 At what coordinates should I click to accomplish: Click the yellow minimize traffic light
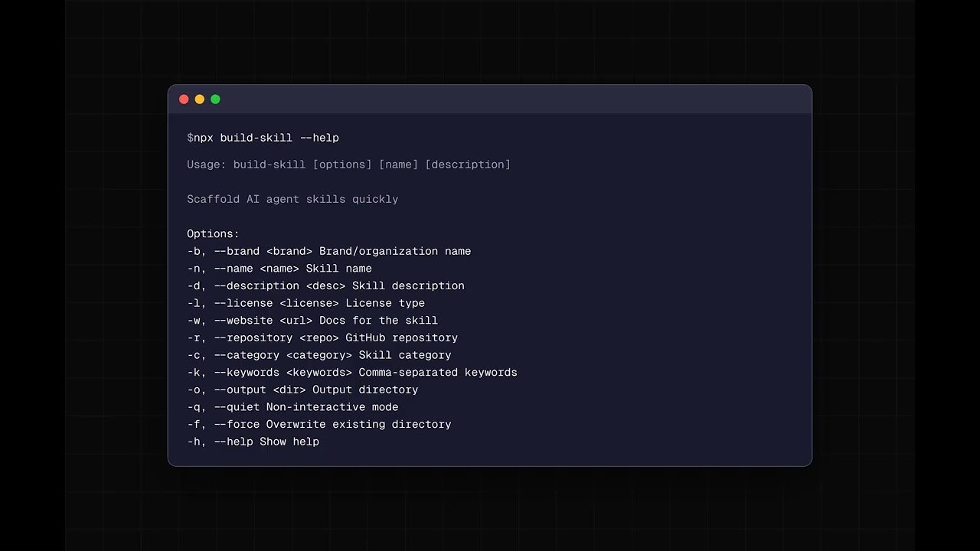point(199,99)
